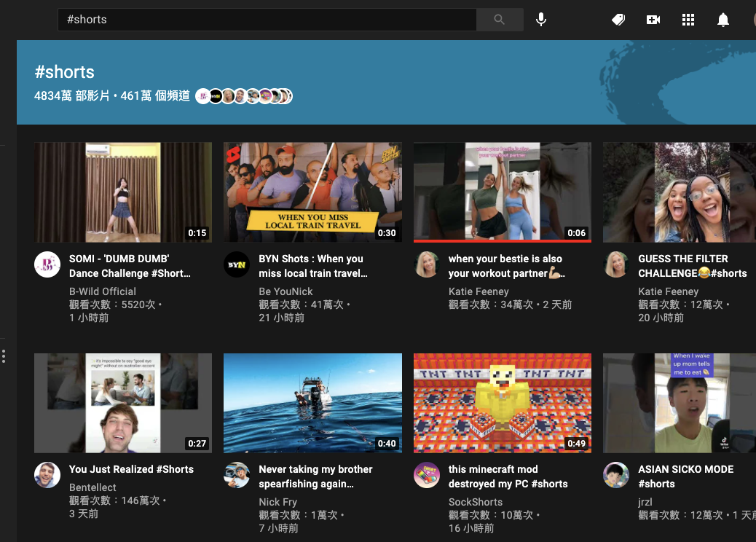
Task: Click Be YouNick channel name
Action: (286, 291)
